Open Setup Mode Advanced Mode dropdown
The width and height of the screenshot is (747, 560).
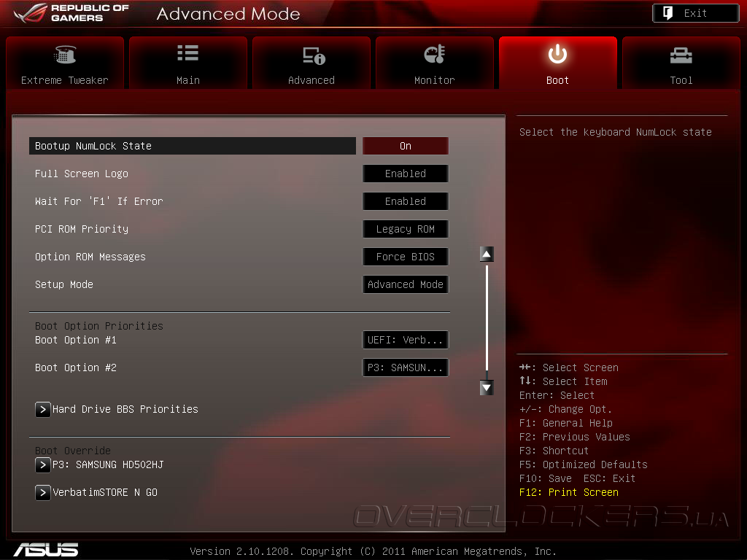[406, 284]
